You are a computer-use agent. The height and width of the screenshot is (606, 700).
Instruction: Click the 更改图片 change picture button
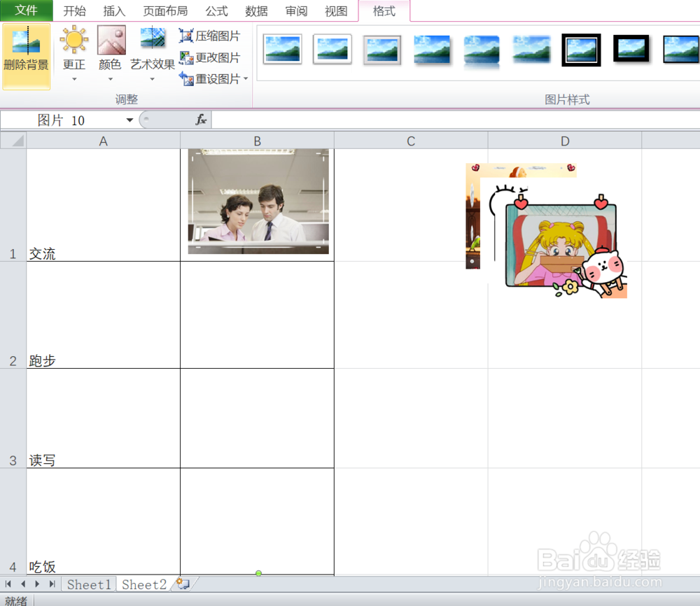[x=210, y=57]
